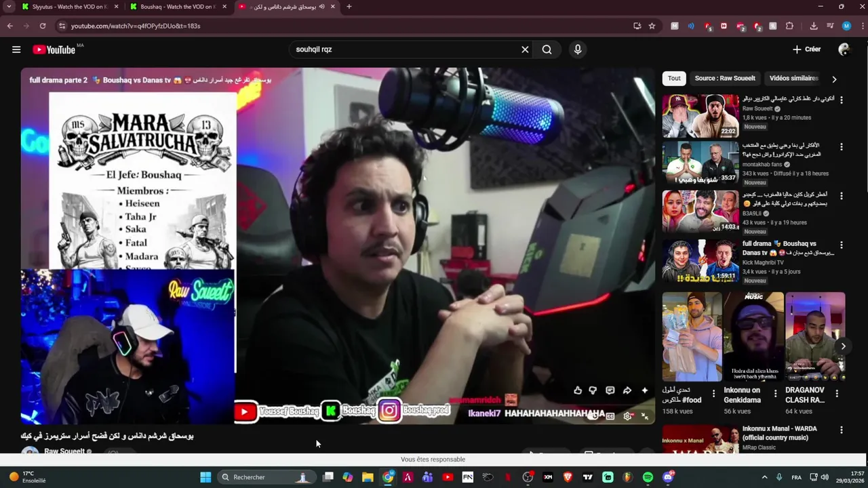Open options for the B3A9LII suggestion

click(842, 196)
